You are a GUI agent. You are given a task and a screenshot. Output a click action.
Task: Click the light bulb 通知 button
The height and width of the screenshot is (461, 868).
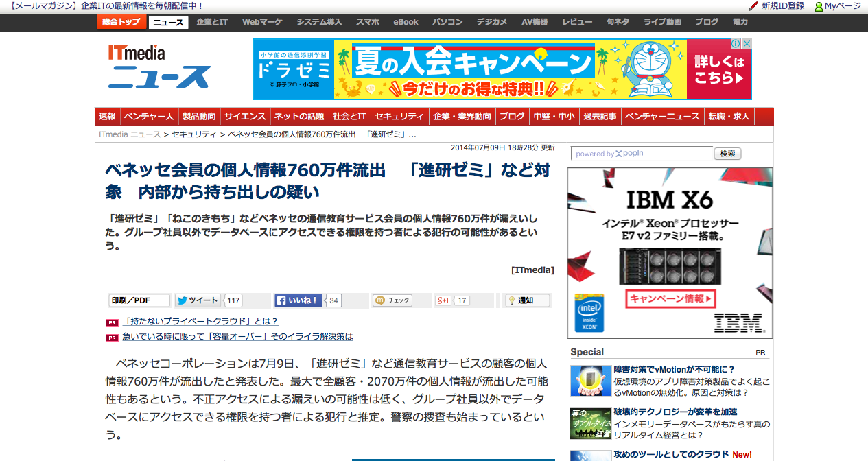pos(528,300)
